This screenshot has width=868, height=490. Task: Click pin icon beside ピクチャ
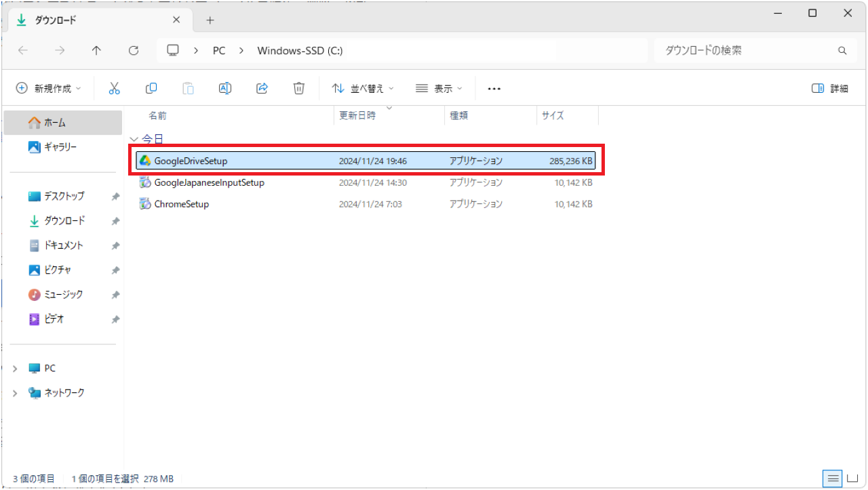[115, 270]
